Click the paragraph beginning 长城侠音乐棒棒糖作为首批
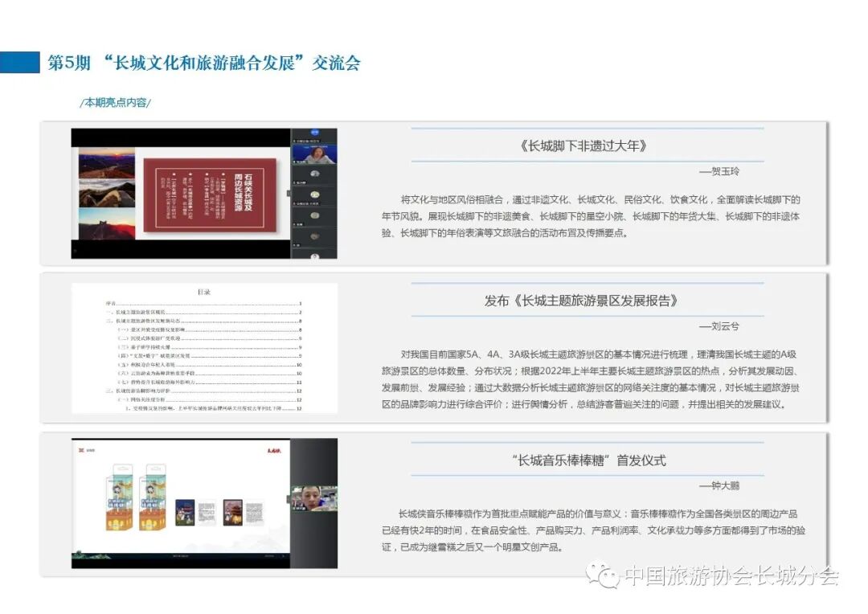 [x=593, y=530]
